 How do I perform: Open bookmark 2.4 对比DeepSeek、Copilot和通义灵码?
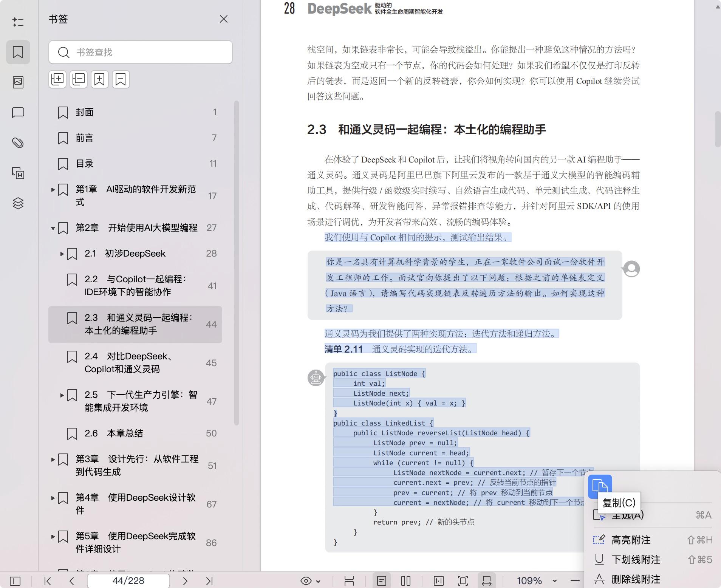[x=135, y=363]
